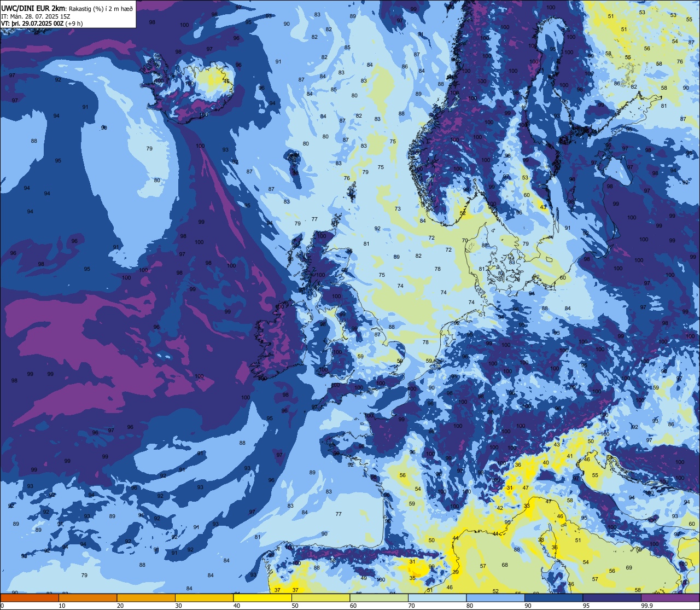The image size is (700, 610).
Task: Click the purple legend swatch above 99.9
Action: tap(670, 597)
